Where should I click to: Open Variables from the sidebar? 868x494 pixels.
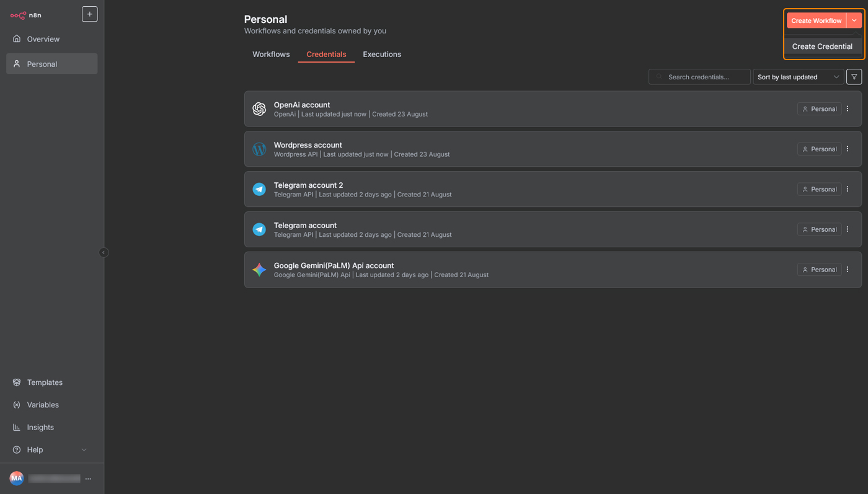pos(16,405)
